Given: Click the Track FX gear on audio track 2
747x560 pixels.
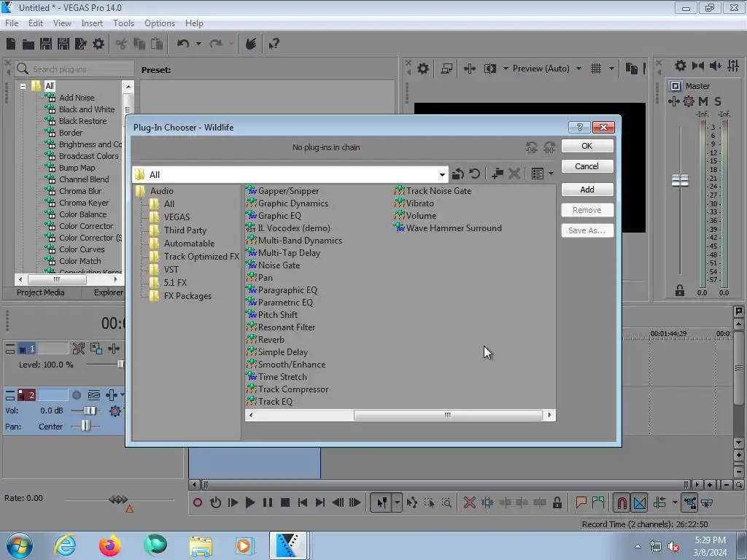Looking at the screenshot, I should [115, 411].
